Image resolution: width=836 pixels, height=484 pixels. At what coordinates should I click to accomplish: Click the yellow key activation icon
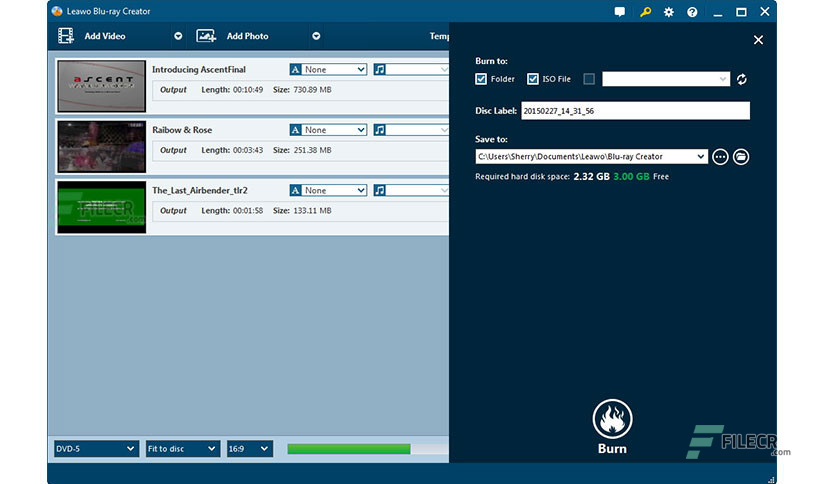[x=645, y=12]
